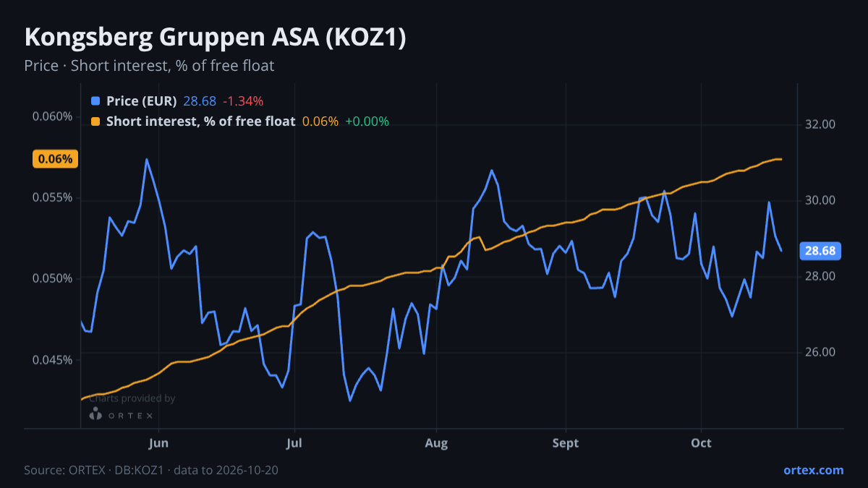This screenshot has height=488, width=868.
Task: Click the ORTEX logo icon
Action: pos(95,414)
